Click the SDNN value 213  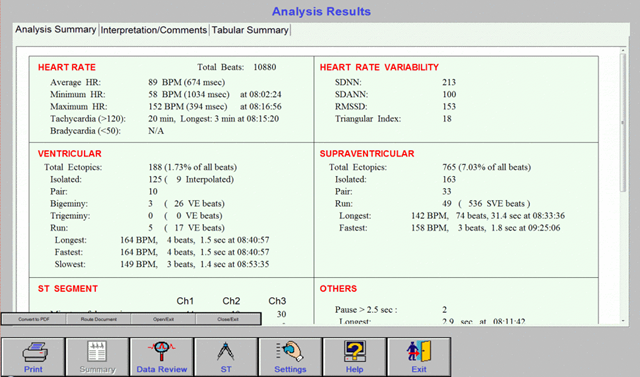(449, 82)
